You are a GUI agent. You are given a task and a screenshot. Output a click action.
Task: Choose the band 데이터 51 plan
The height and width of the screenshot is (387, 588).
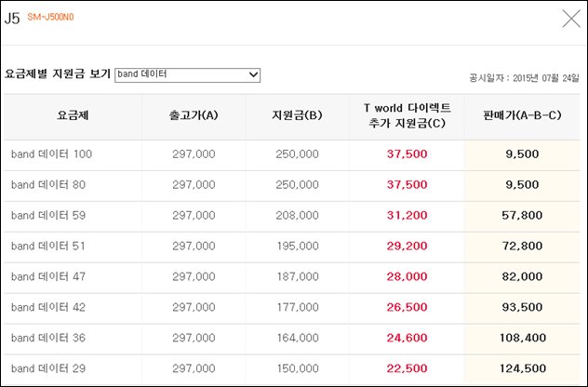click(48, 246)
